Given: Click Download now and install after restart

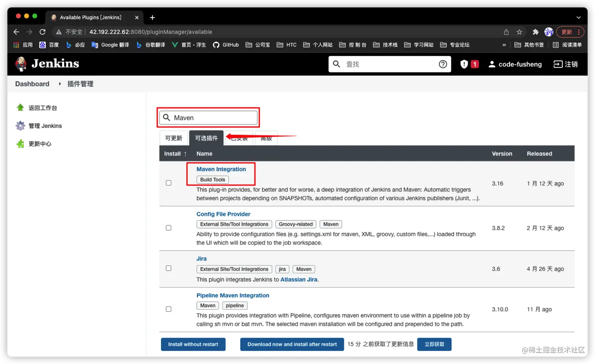Looking at the screenshot, I should (292, 344).
